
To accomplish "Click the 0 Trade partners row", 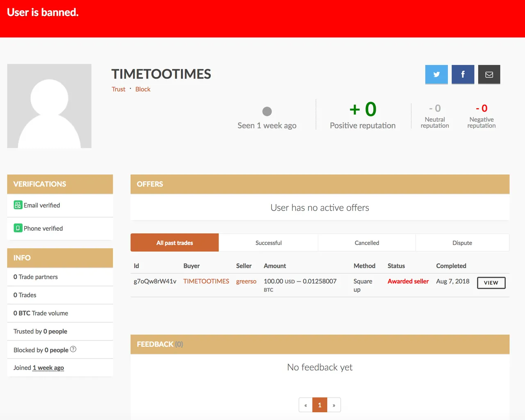I will [x=60, y=277].
